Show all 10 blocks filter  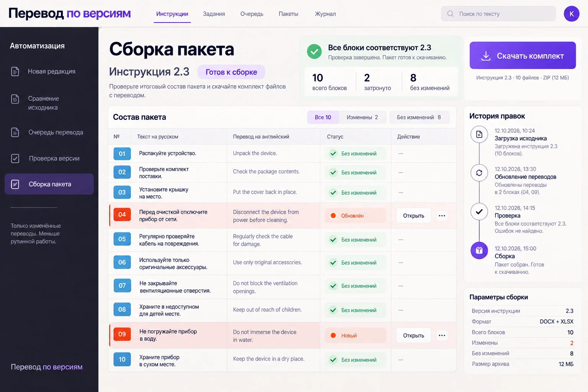pyautogui.click(x=323, y=117)
